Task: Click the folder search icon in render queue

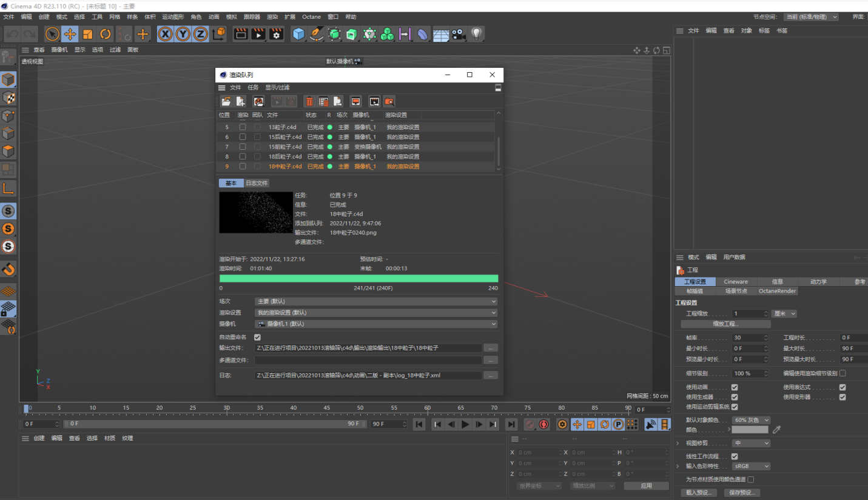Action: 389,101
